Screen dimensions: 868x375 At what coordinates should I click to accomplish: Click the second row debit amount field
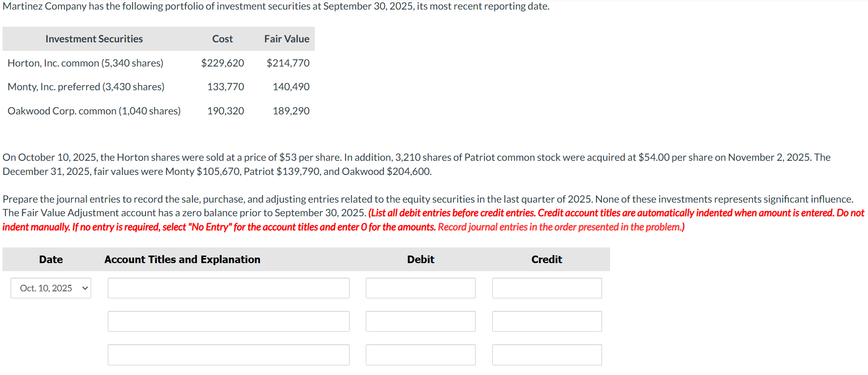(420, 321)
